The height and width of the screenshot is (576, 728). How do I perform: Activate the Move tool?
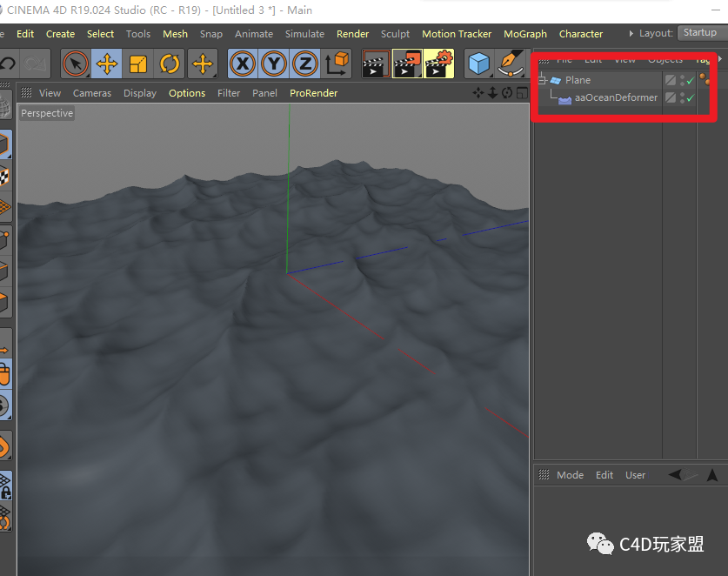coord(107,64)
